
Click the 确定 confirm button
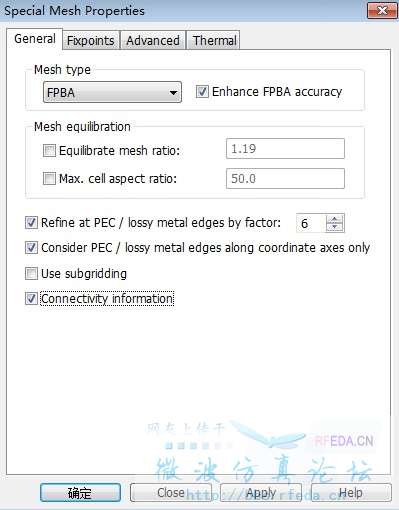(80, 493)
